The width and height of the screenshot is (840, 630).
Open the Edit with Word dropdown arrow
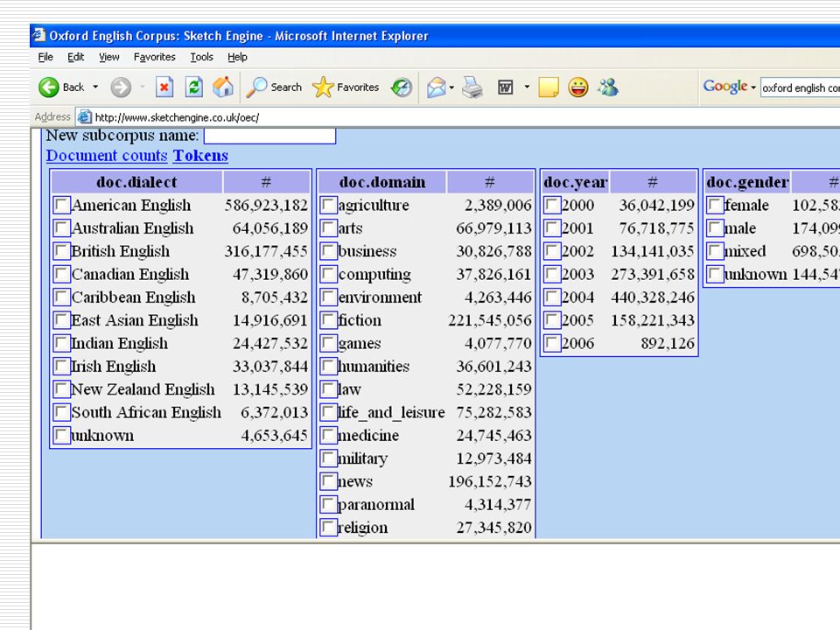pyautogui.click(x=527, y=87)
